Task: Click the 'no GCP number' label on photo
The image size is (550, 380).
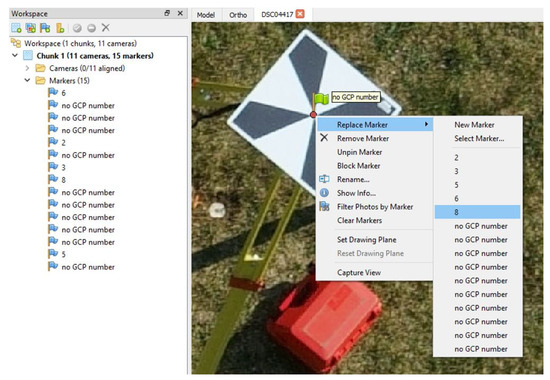Action: (x=356, y=97)
